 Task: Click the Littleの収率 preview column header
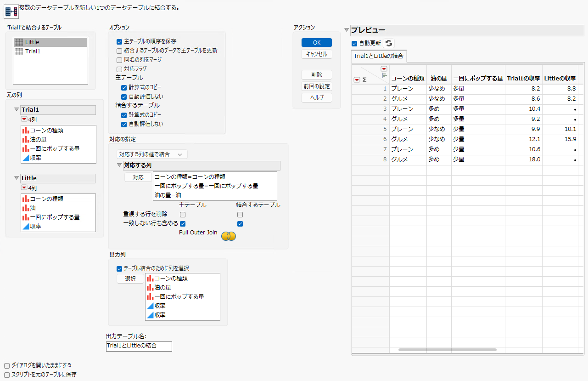560,79
